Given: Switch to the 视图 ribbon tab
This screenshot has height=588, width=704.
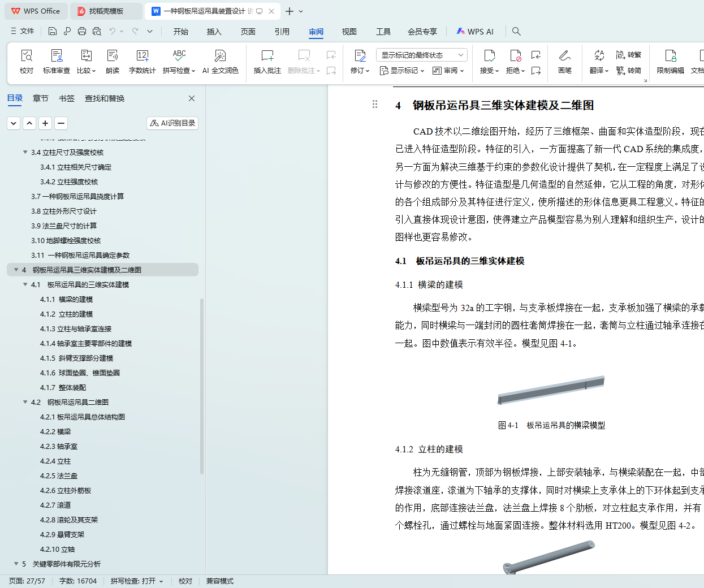Looking at the screenshot, I should click(x=349, y=32).
